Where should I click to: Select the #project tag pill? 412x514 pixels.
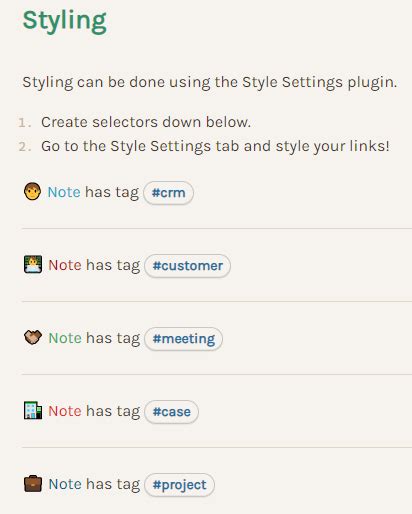[x=179, y=485]
